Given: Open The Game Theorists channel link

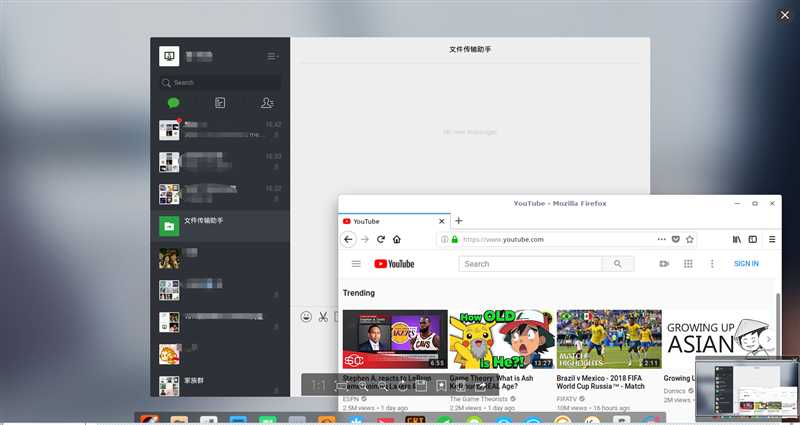Looking at the screenshot, I should 479,399.
